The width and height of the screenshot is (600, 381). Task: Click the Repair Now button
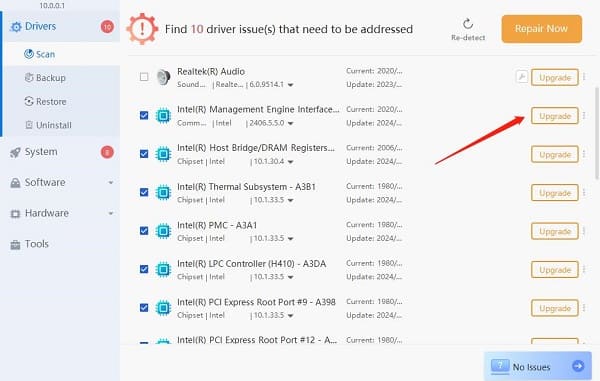(541, 29)
